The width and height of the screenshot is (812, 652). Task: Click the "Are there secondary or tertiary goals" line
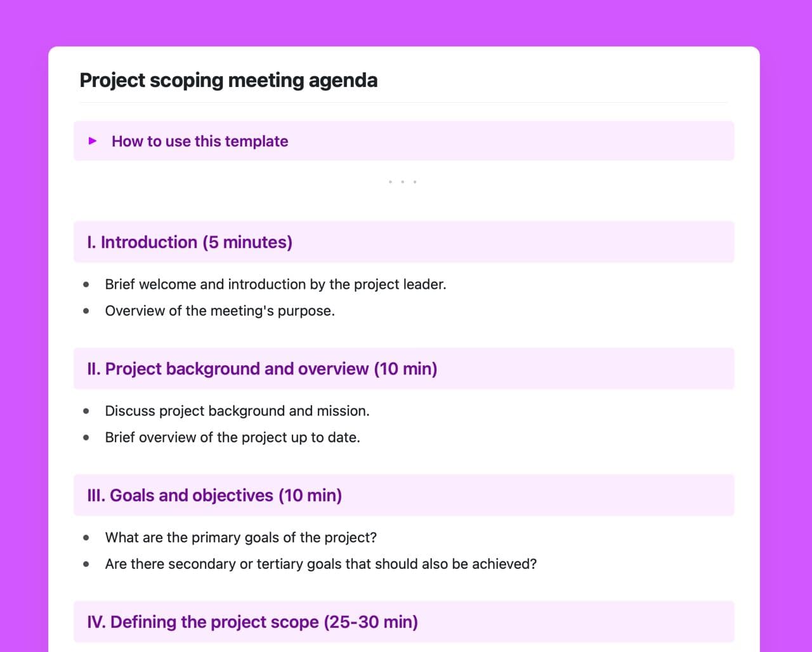[x=321, y=564]
